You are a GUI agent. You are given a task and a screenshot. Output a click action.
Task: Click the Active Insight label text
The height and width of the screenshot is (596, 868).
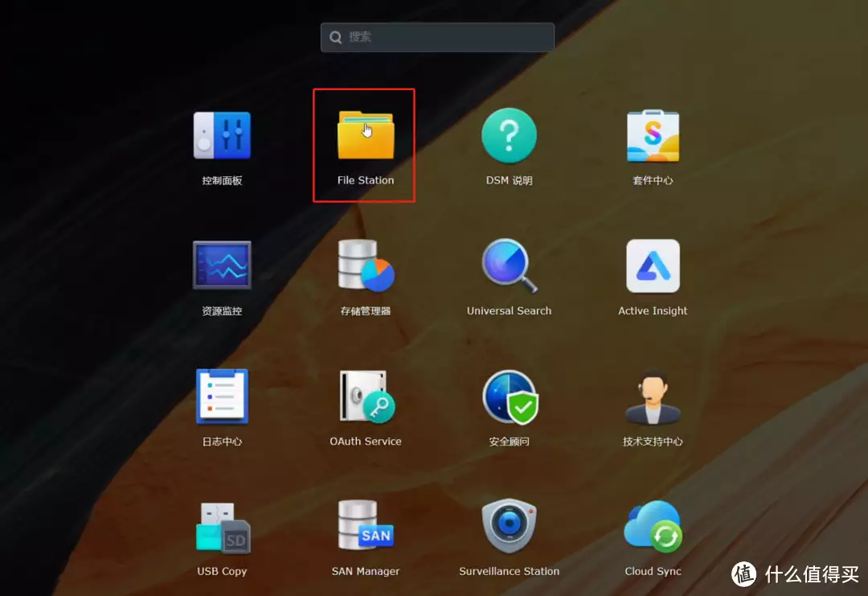click(x=653, y=310)
